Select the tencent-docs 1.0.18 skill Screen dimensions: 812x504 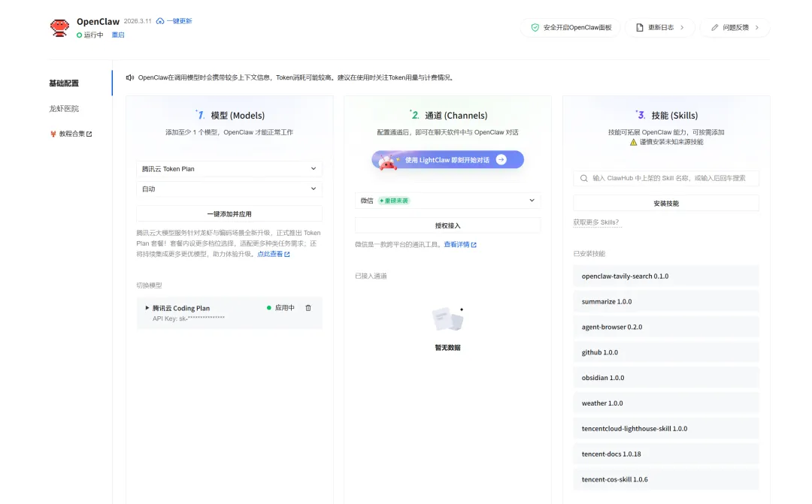pos(666,454)
